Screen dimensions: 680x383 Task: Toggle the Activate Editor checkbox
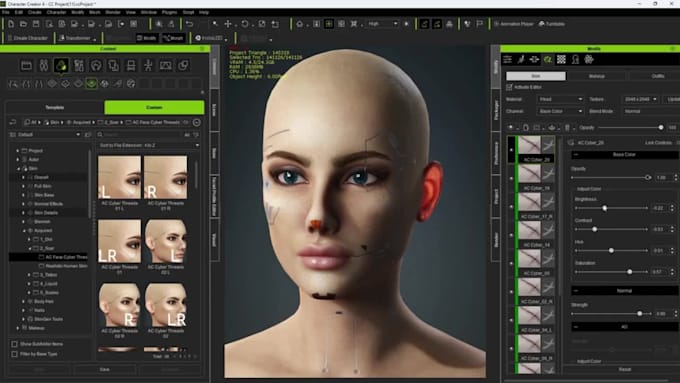click(509, 87)
